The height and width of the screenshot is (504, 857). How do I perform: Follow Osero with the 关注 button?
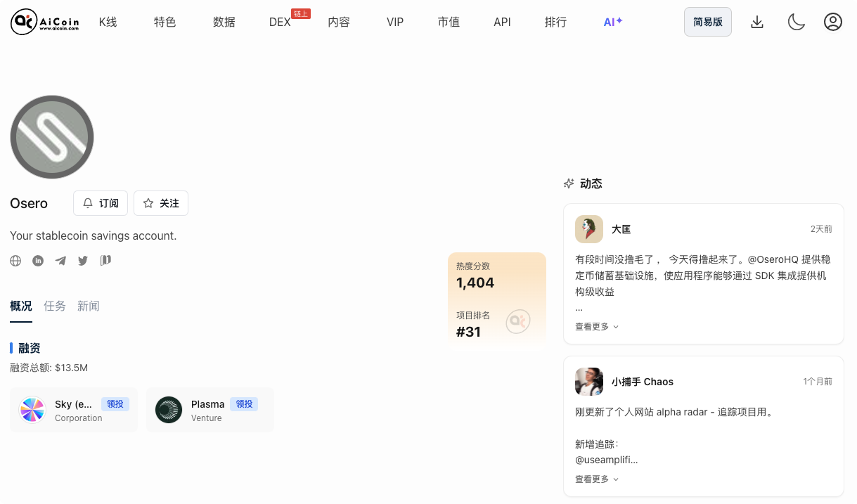161,203
